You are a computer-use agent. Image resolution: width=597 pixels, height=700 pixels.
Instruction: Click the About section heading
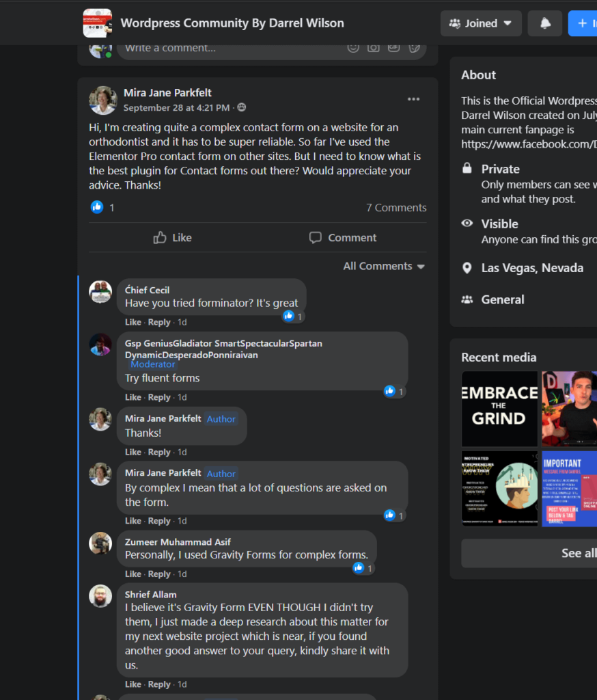[478, 75]
